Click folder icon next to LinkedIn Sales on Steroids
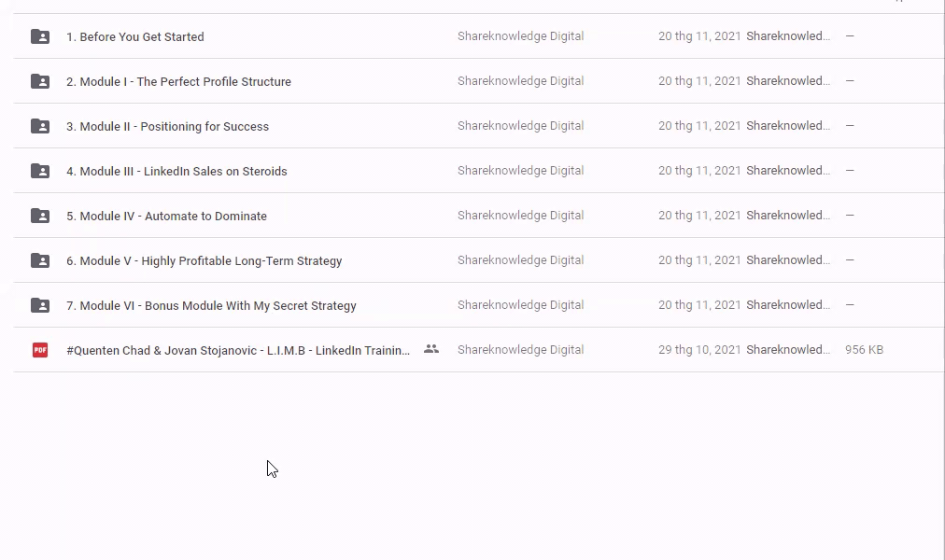Screen dimensions: 945x560 pyautogui.click(x=40, y=171)
